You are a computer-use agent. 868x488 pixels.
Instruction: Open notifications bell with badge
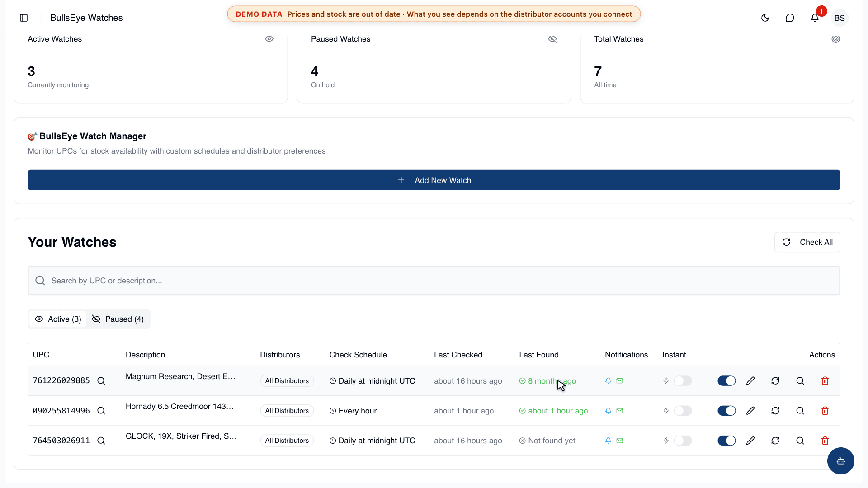click(815, 18)
